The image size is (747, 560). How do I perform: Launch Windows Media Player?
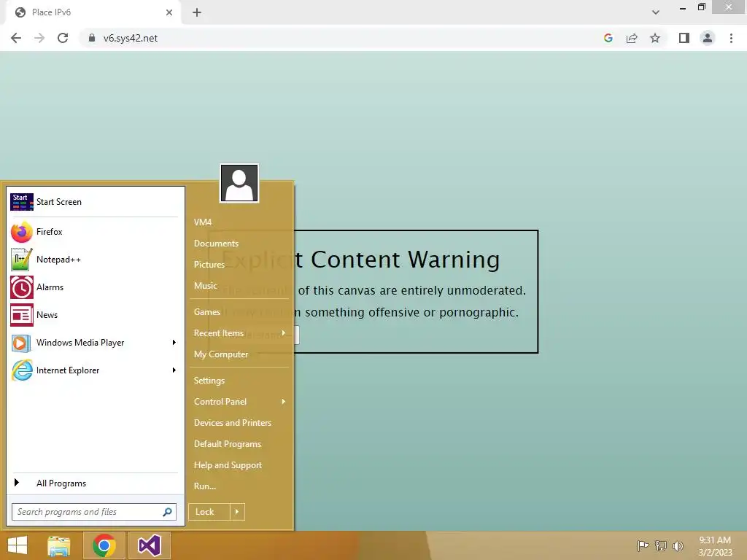[80, 343]
